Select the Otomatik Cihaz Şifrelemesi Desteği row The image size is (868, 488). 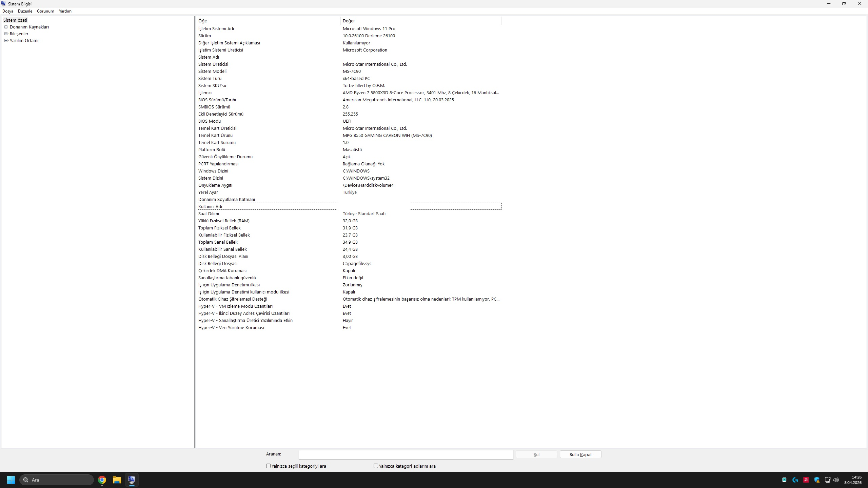pos(350,299)
